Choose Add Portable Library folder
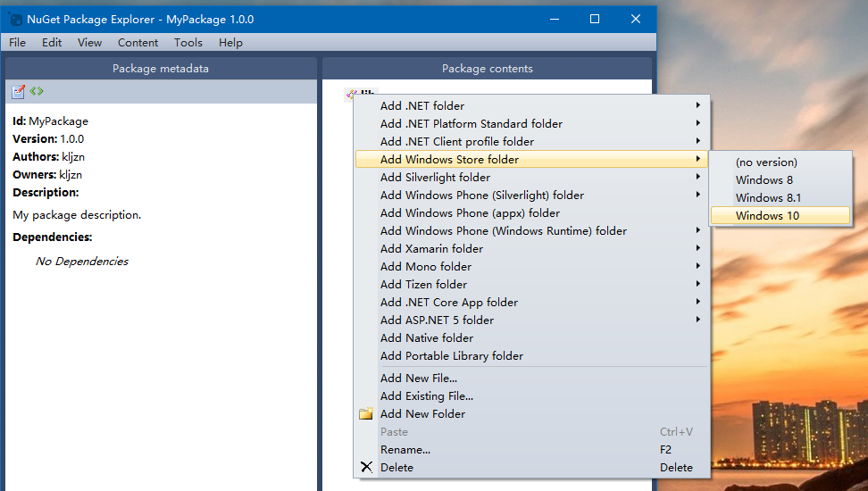Screen dimensions: 868x491 [531, 355]
